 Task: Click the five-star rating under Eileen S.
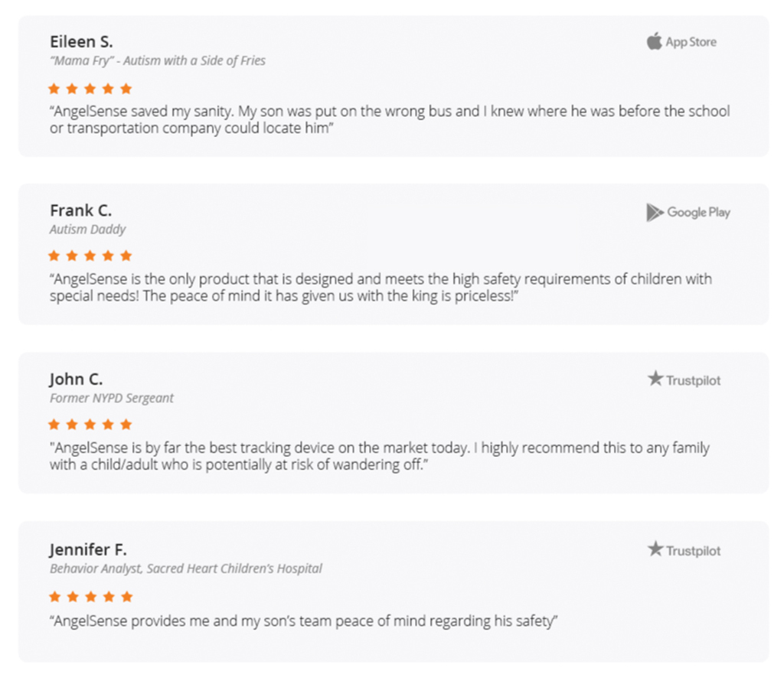coord(90,89)
